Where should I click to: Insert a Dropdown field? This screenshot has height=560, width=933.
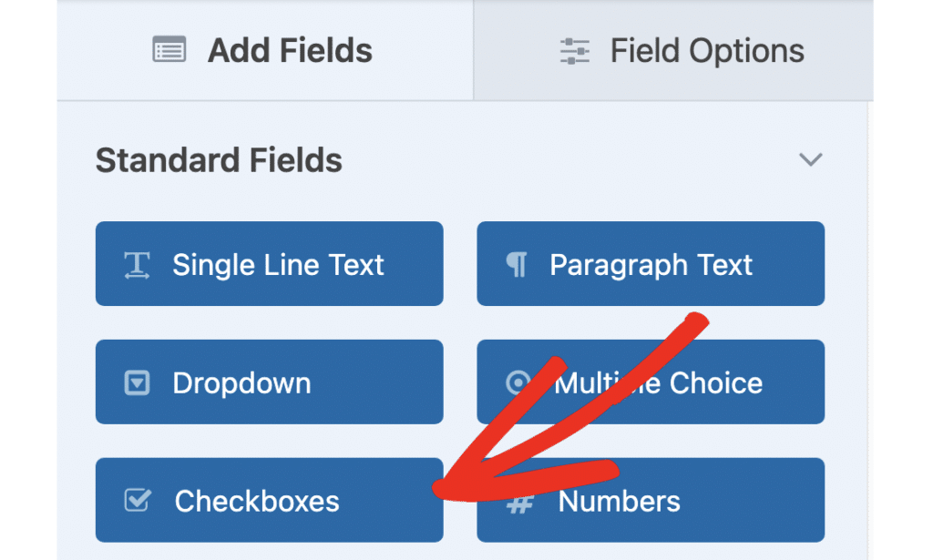tap(270, 382)
